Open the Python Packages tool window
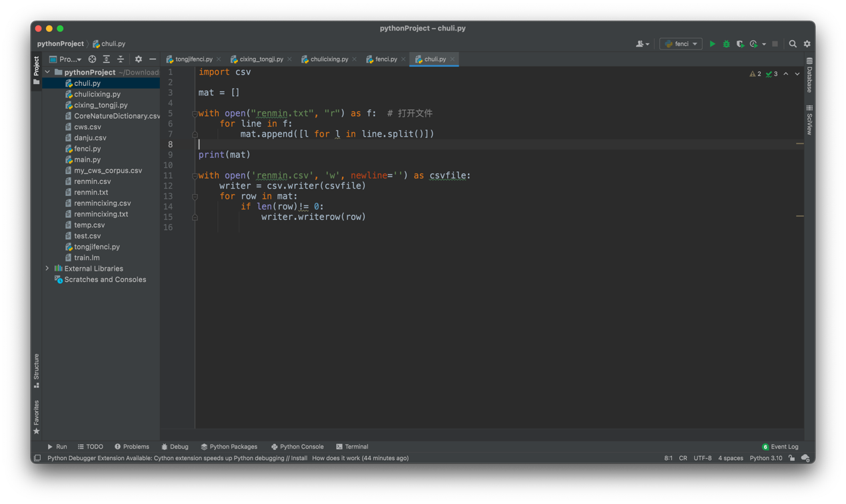 (229, 447)
